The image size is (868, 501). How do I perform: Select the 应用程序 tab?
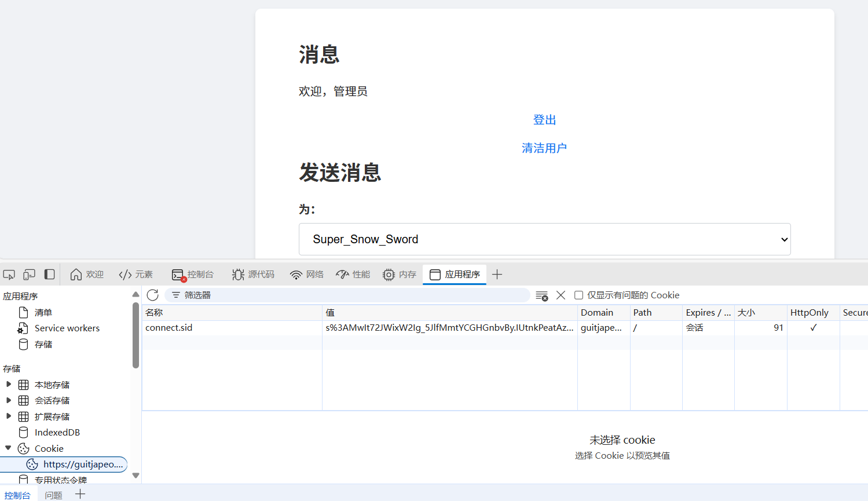(x=455, y=275)
